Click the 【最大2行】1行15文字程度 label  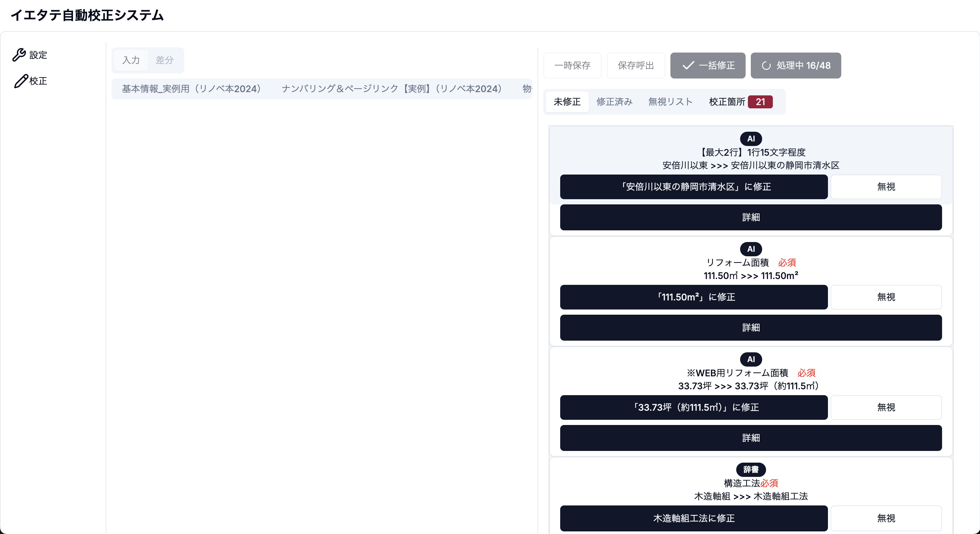[751, 152]
